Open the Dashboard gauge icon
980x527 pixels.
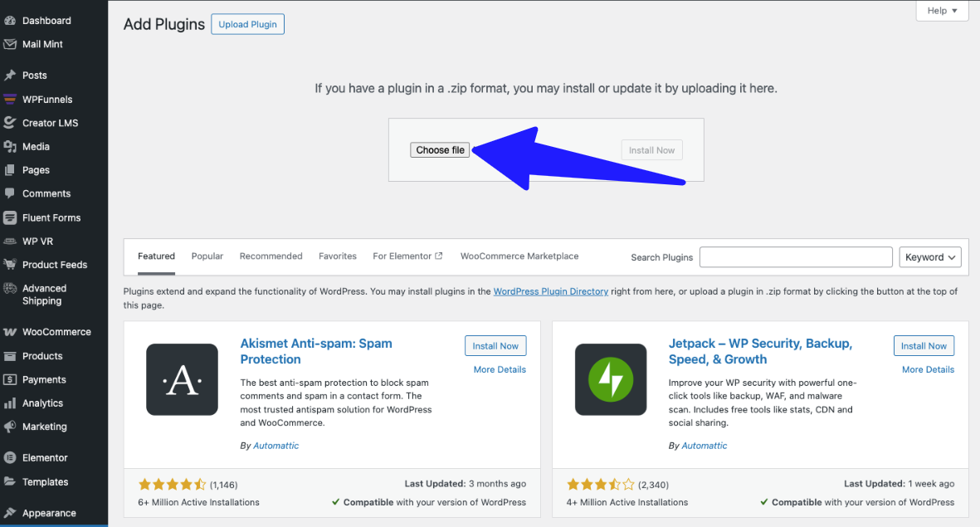coord(9,21)
